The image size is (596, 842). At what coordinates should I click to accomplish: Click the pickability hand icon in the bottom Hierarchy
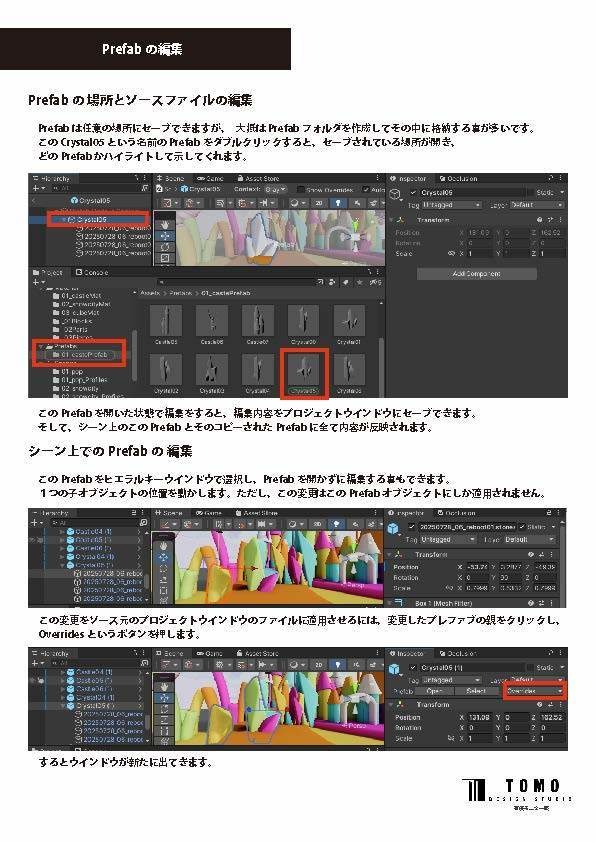tap(41, 680)
